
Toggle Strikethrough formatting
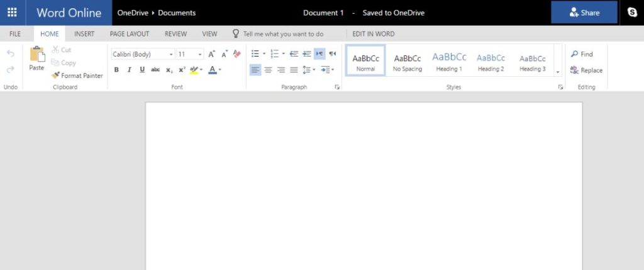coord(155,70)
